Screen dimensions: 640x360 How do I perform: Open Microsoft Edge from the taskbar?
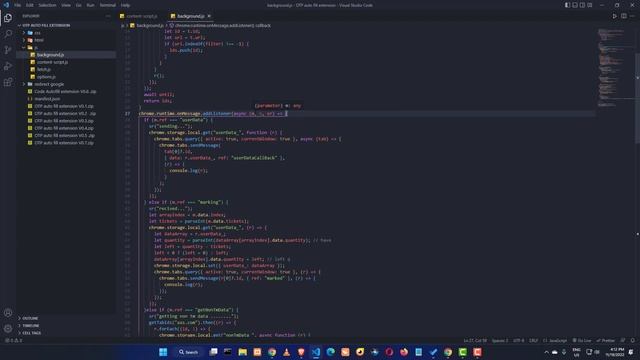(x=331, y=352)
